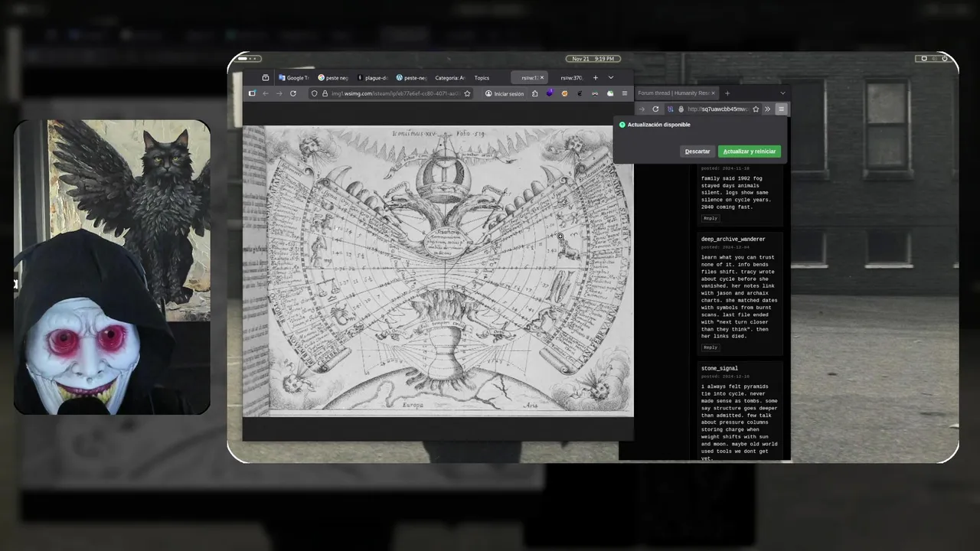
Task: Open the WordPress 'peste-neg' tab
Action: point(411,77)
